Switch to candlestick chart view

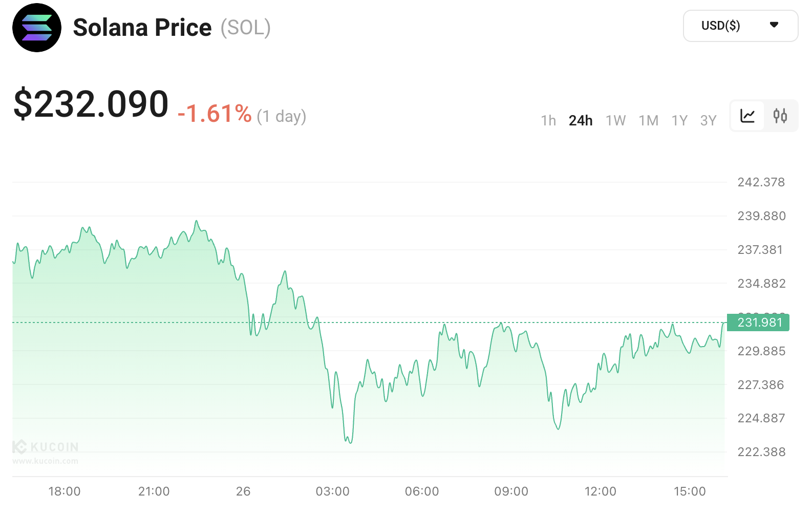[780, 116]
